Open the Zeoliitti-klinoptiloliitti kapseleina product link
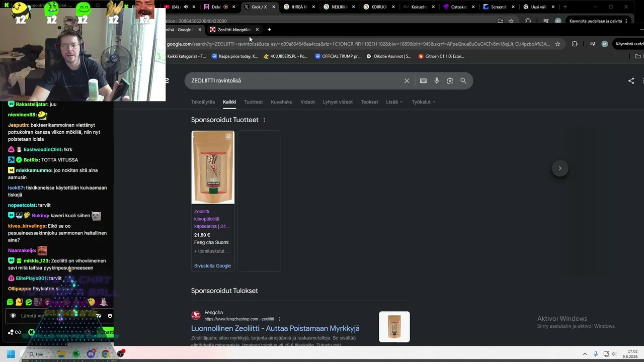The image size is (644, 362). pyautogui.click(x=212, y=219)
